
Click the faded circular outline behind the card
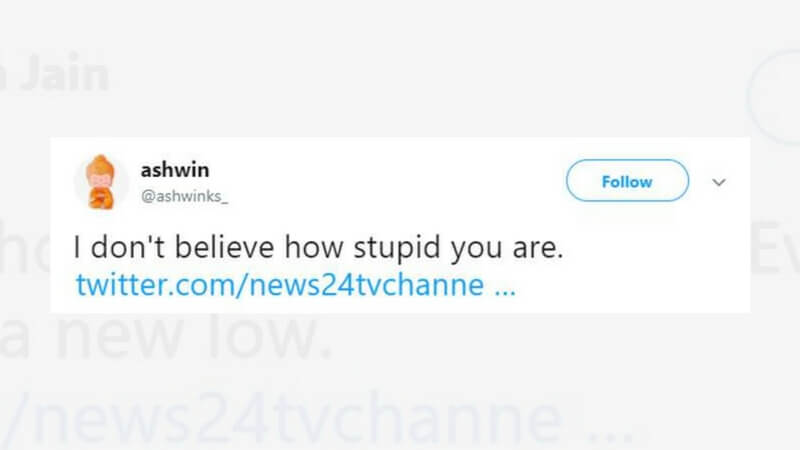pyautogui.click(x=774, y=97)
